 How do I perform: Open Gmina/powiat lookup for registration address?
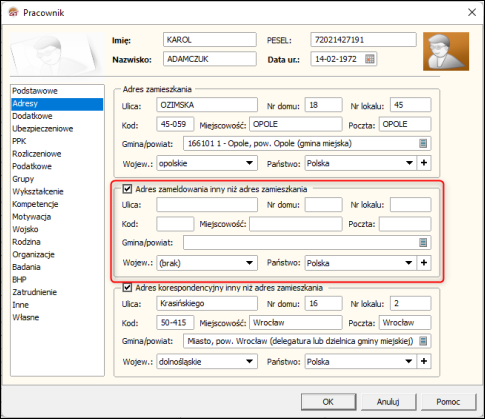point(423,242)
